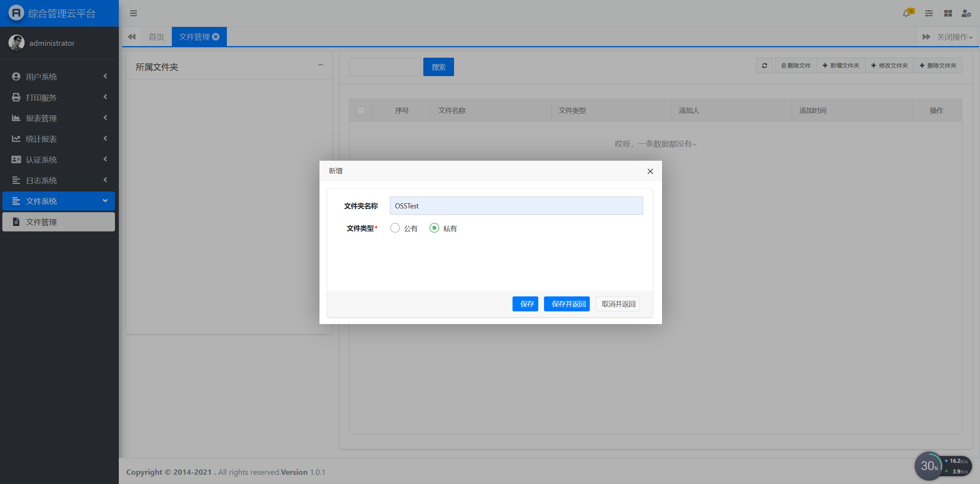
Task: Click the 搜索 button
Action: click(x=438, y=67)
